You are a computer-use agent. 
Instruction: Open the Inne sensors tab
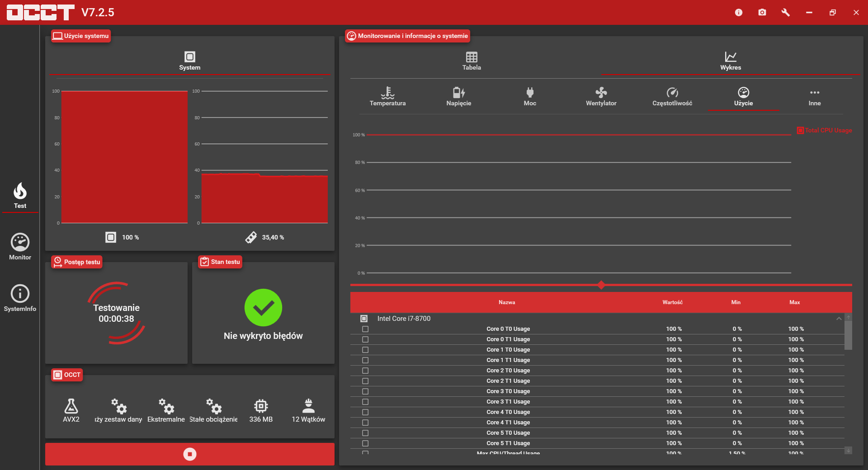[x=815, y=97]
